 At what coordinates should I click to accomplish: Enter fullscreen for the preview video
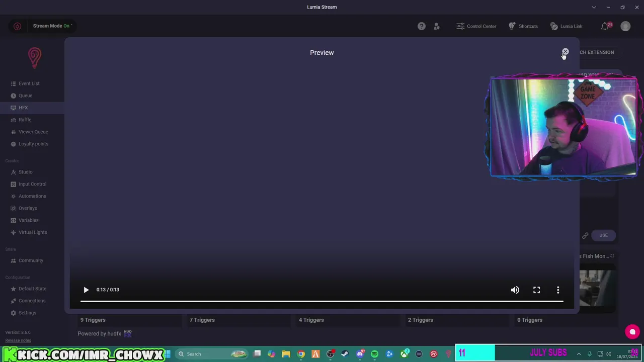pos(537,290)
